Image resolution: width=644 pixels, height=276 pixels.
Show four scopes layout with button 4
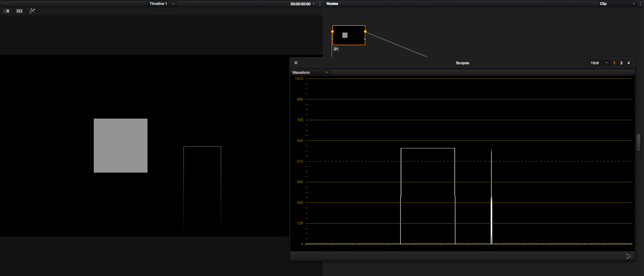coord(628,63)
